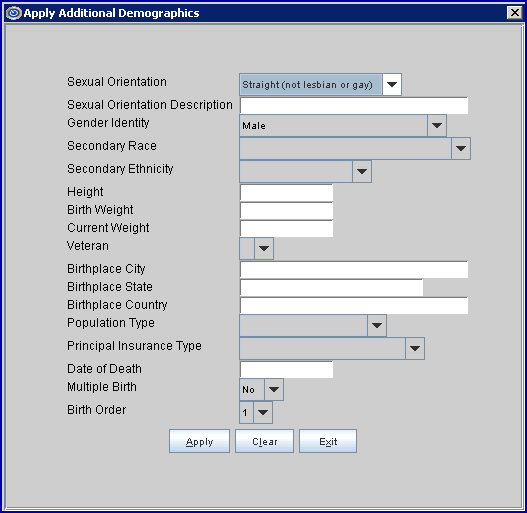Click the Current Weight field
Viewport: 527px width, 513px height.
pos(286,229)
